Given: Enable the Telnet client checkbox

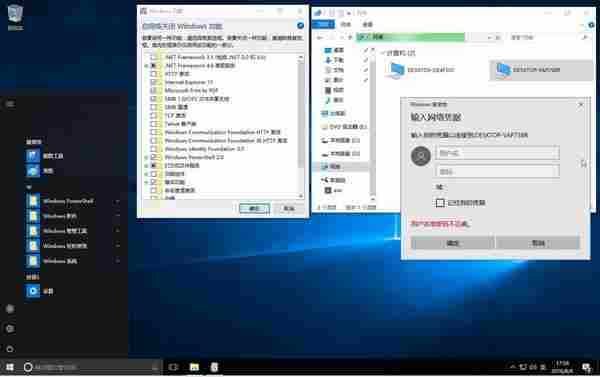Looking at the screenshot, I should coord(154,124).
